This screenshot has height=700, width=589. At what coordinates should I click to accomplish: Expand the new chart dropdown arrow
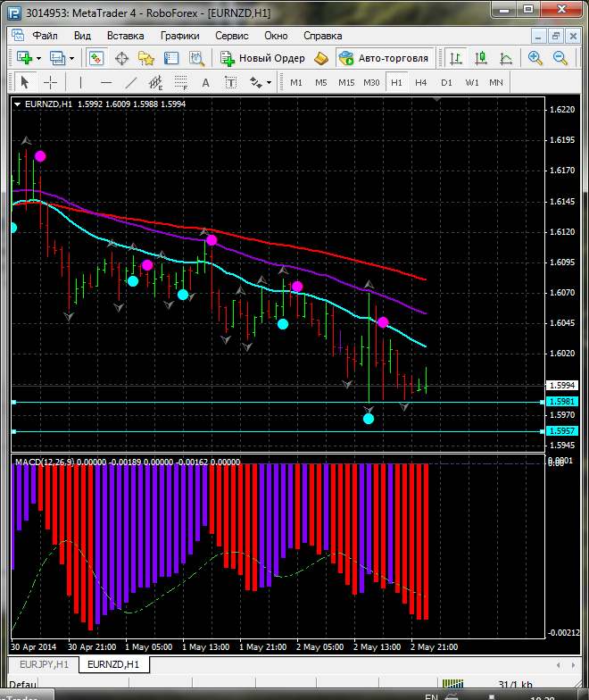point(39,59)
